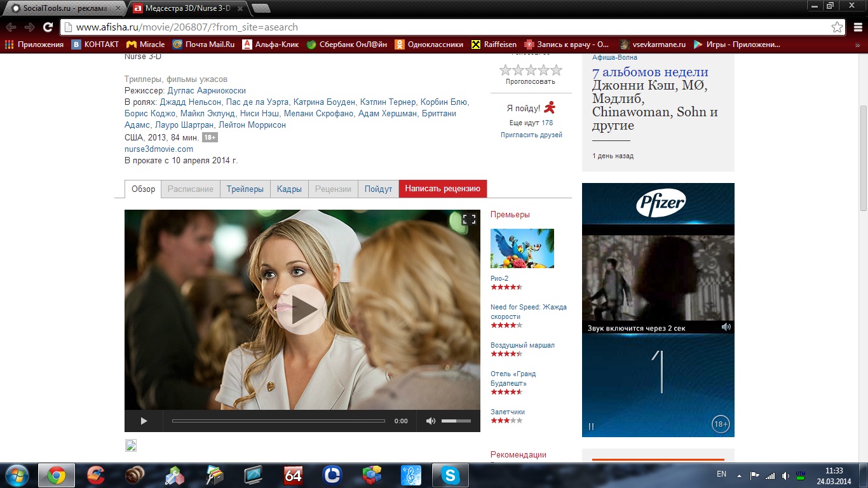868x488 pixels.
Task: Open the Miracle bookmark
Action: [146, 44]
